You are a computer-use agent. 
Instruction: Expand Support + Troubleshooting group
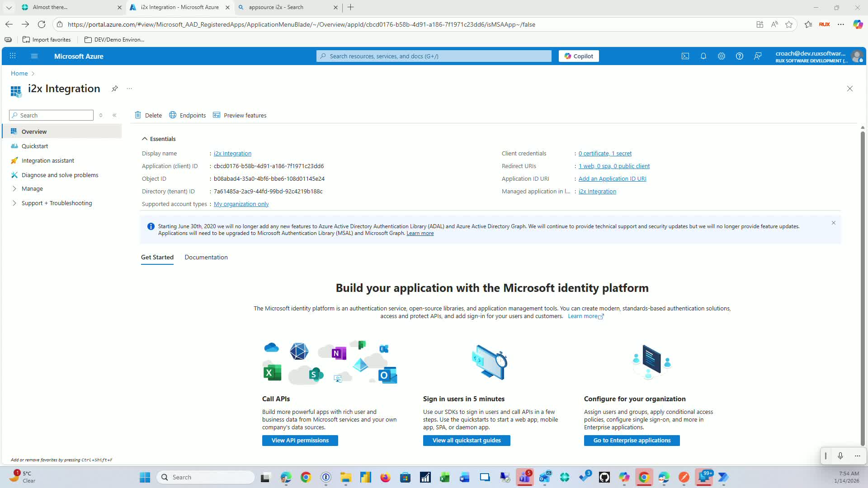pos(14,203)
